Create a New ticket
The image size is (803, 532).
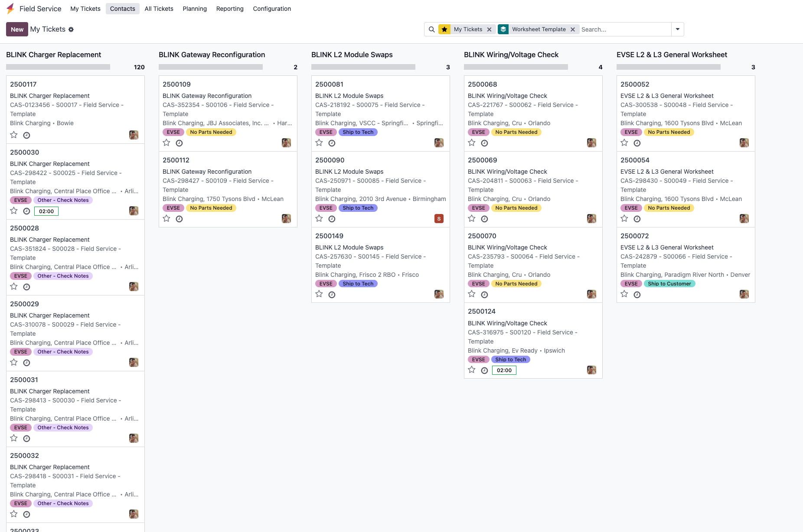pos(17,29)
